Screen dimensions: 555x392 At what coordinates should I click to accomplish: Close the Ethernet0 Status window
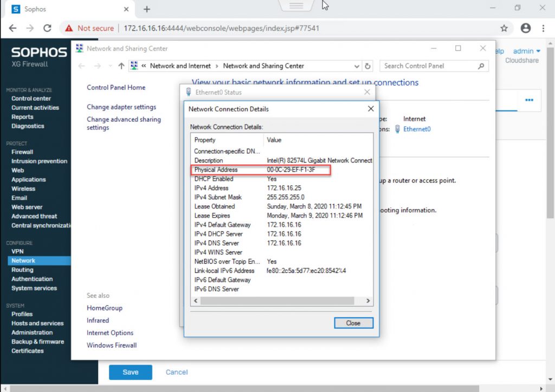click(x=367, y=92)
